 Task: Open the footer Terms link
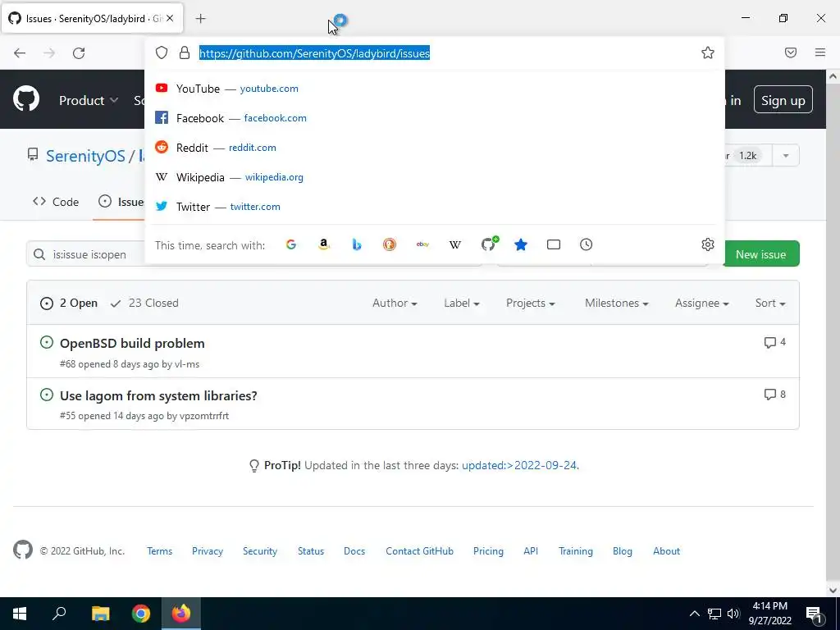click(x=160, y=551)
